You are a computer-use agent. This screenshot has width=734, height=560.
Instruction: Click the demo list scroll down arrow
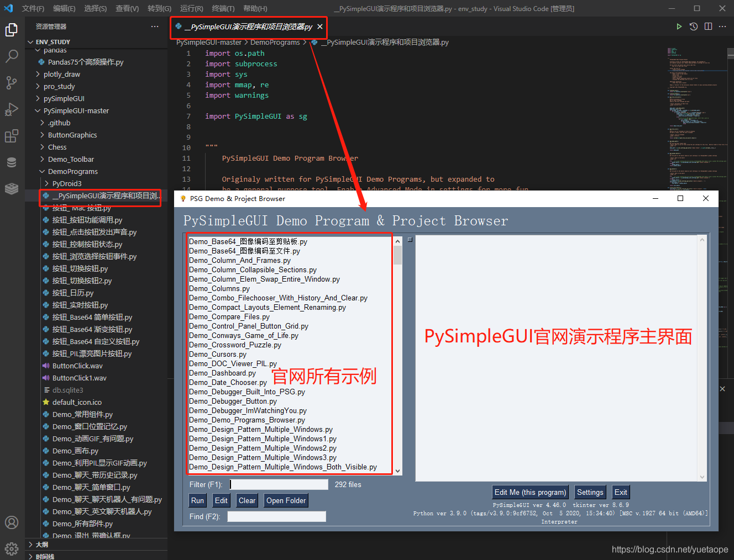397,471
